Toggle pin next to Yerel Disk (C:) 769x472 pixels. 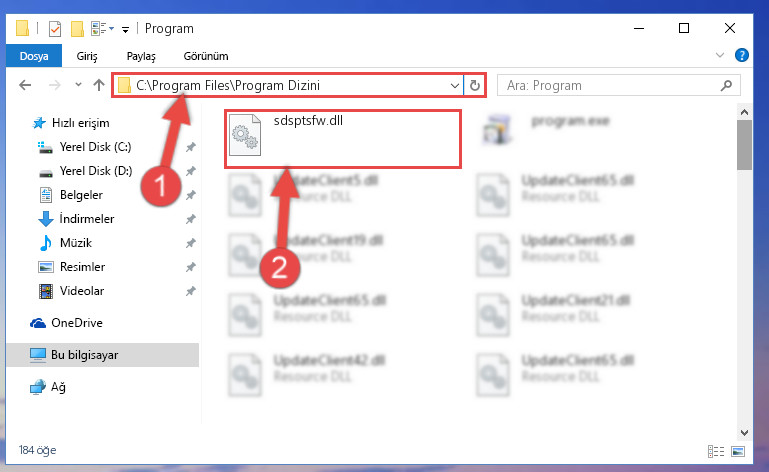click(x=190, y=147)
